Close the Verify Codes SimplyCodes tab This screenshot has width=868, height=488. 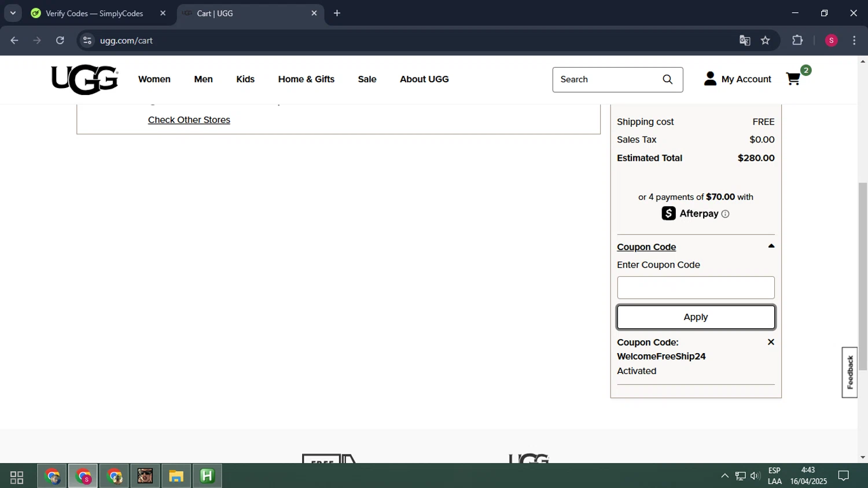(x=163, y=13)
